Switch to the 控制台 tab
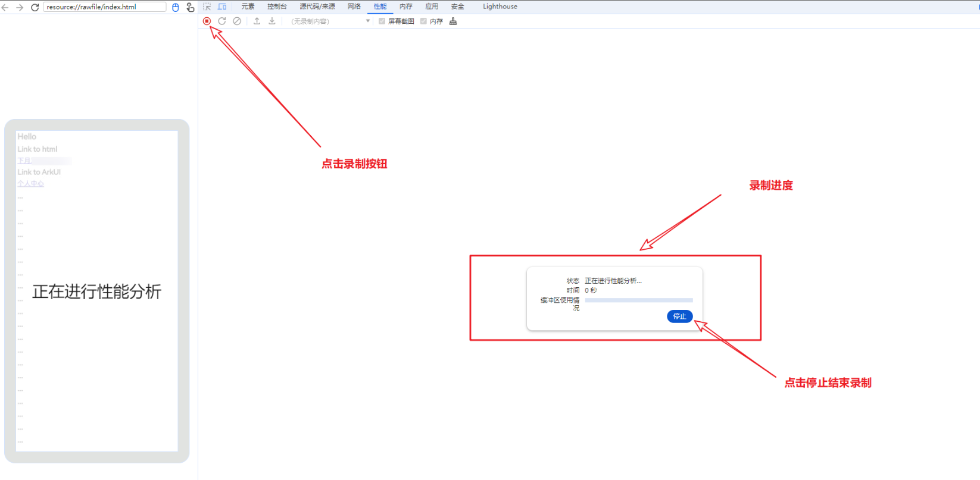The width and height of the screenshot is (980, 480). (277, 7)
